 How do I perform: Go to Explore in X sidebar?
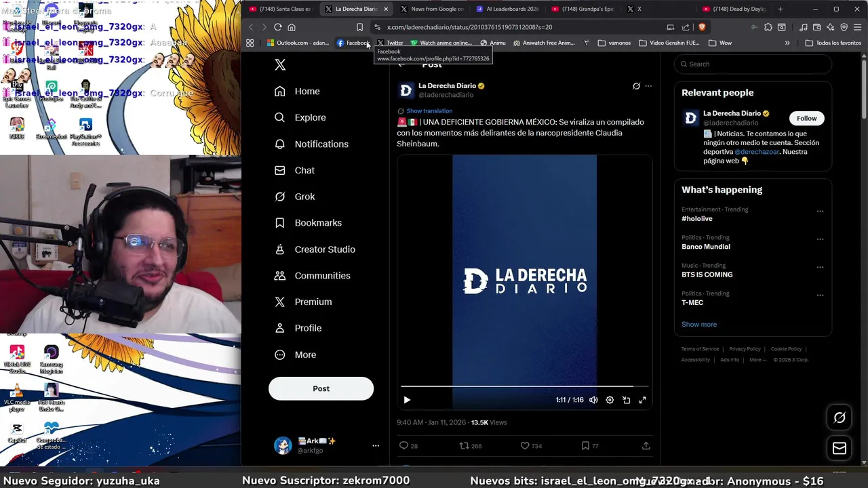[x=300, y=117]
